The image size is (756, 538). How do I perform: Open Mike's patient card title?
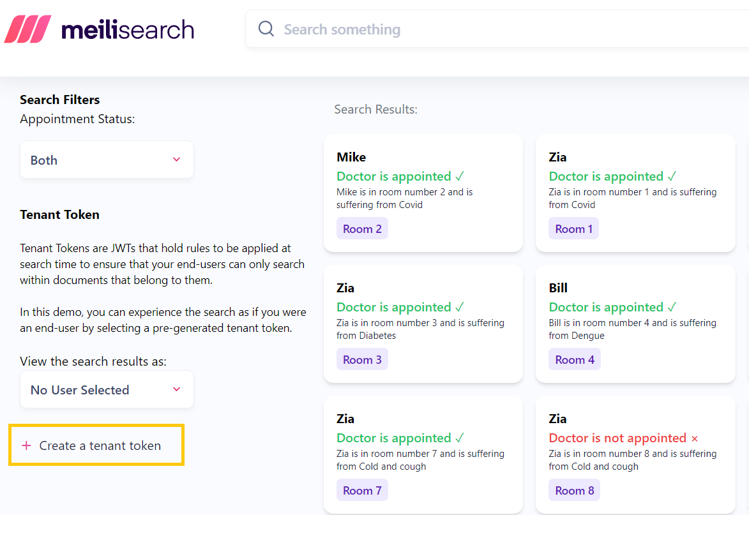pos(351,157)
